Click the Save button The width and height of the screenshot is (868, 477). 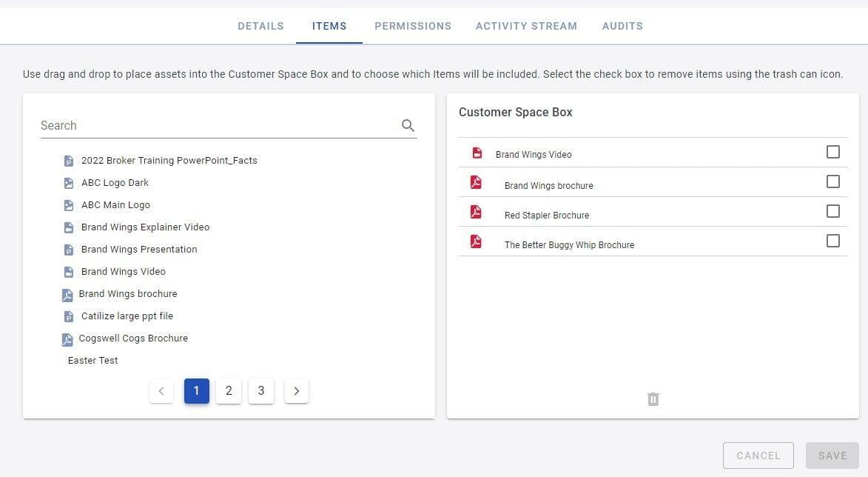832,456
